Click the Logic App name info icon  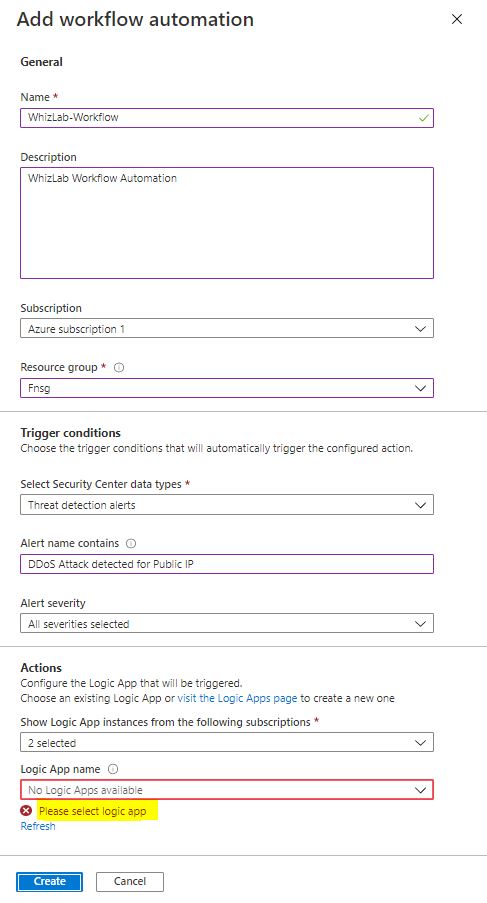click(113, 769)
